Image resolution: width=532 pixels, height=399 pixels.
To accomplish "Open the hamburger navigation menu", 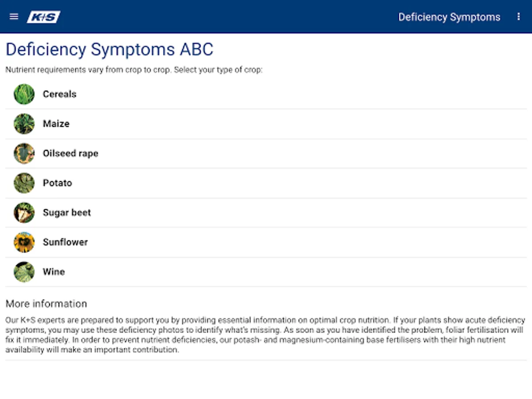I will (14, 17).
